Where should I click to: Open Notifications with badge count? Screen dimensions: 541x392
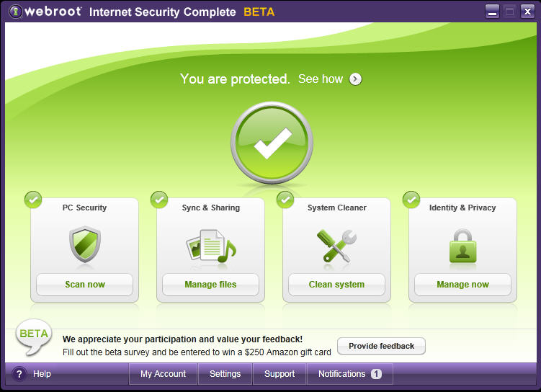tap(350, 374)
